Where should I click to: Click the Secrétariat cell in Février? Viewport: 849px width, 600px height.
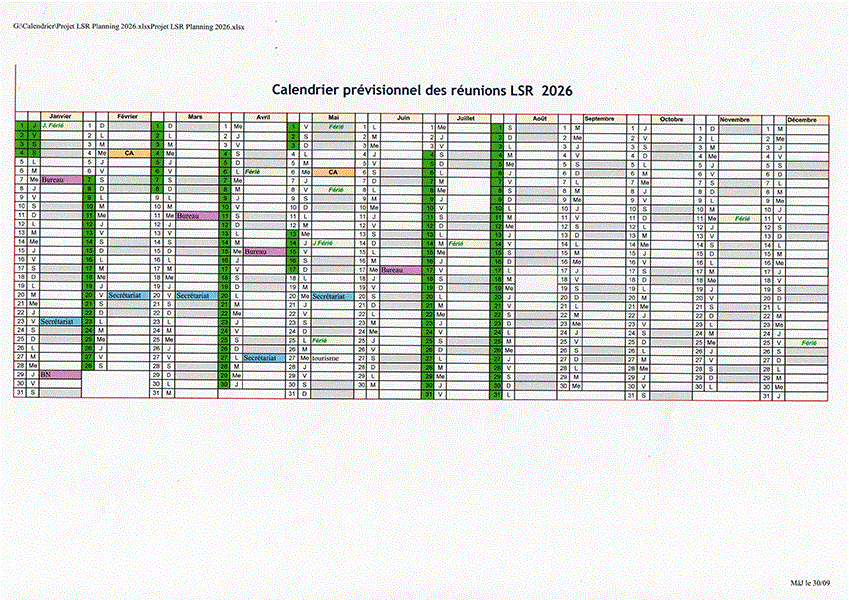pyautogui.click(x=125, y=296)
